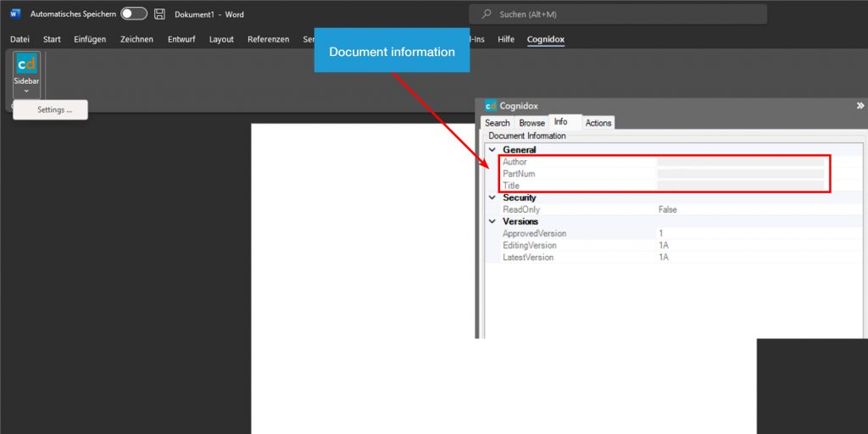Click the Title value field
This screenshot has height=434, width=868.
click(740, 186)
